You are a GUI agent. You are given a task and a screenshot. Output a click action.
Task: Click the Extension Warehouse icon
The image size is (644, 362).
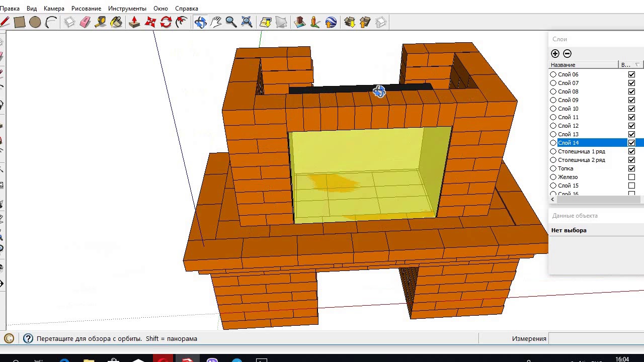pos(381,22)
